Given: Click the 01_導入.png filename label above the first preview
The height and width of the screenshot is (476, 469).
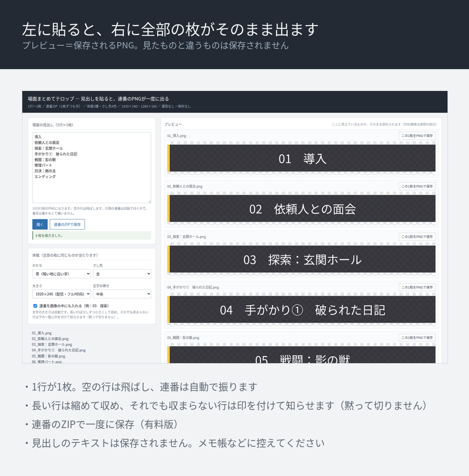Looking at the screenshot, I should [176, 136].
